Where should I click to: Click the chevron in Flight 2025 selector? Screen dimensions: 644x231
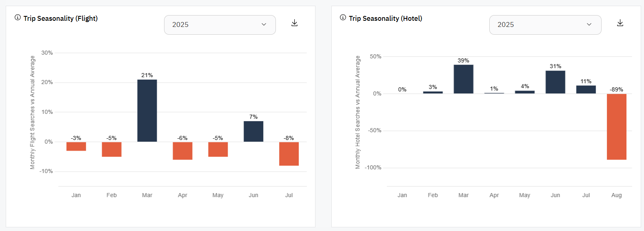pyautogui.click(x=264, y=25)
